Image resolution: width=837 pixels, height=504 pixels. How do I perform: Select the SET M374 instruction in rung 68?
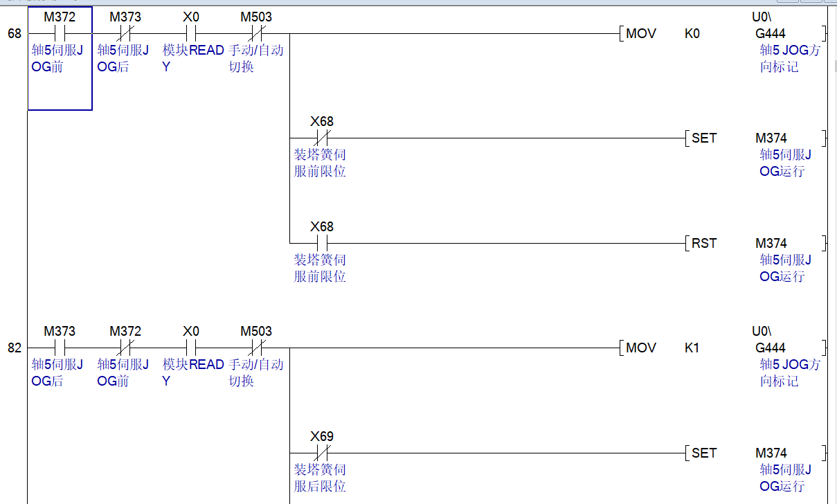pos(704,138)
